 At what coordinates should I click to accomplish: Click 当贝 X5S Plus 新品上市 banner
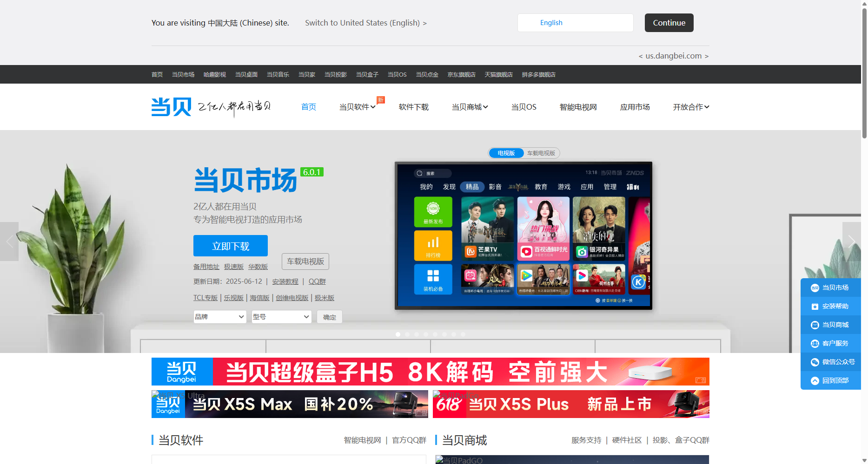(571, 404)
